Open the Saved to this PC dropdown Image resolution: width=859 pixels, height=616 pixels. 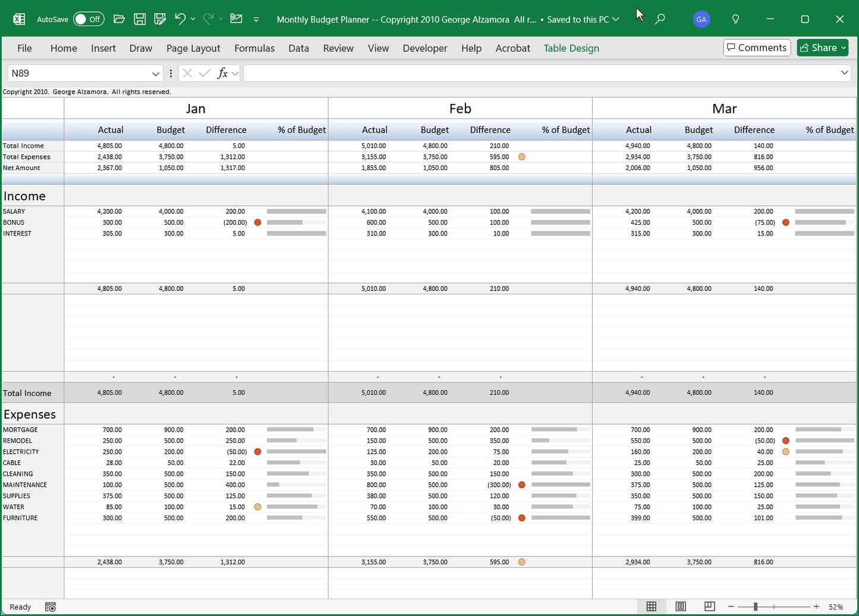tap(614, 19)
